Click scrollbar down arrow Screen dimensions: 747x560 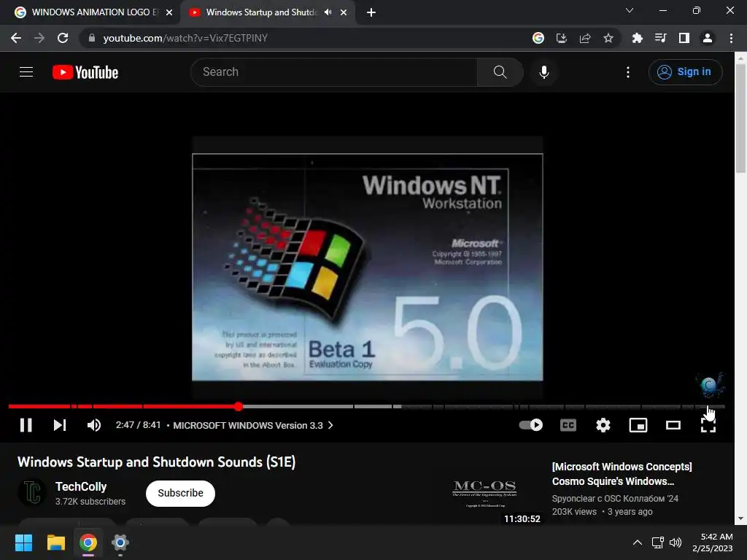pos(740,518)
